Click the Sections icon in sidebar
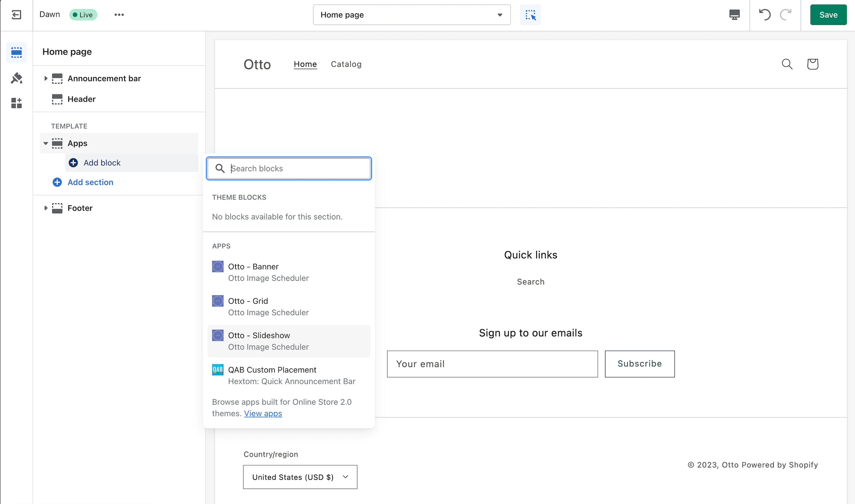 point(16,52)
